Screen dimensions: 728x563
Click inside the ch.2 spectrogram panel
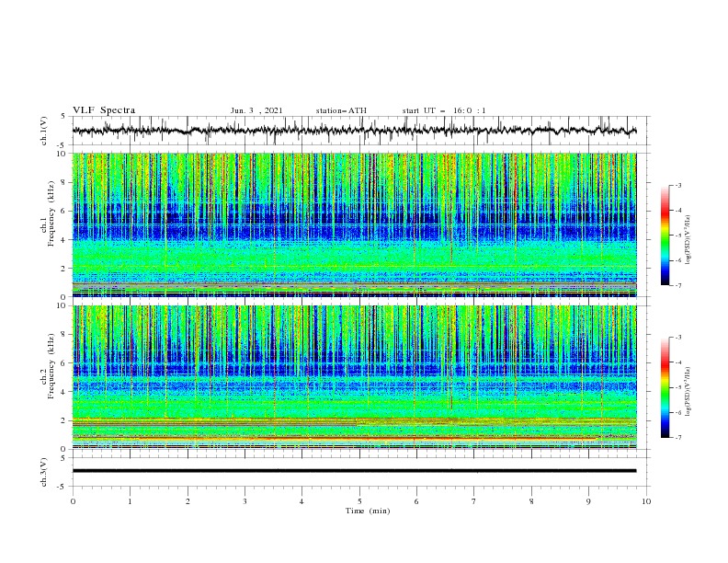(354, 377)
